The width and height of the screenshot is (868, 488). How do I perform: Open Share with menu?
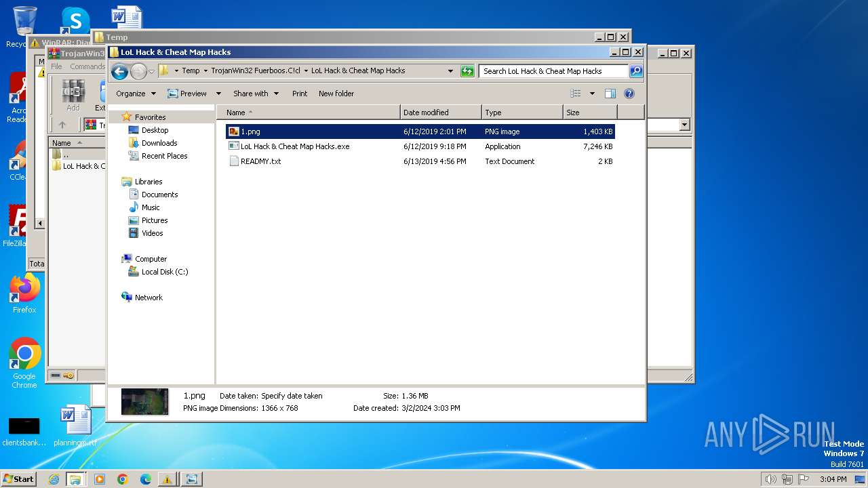click(256, 94)
